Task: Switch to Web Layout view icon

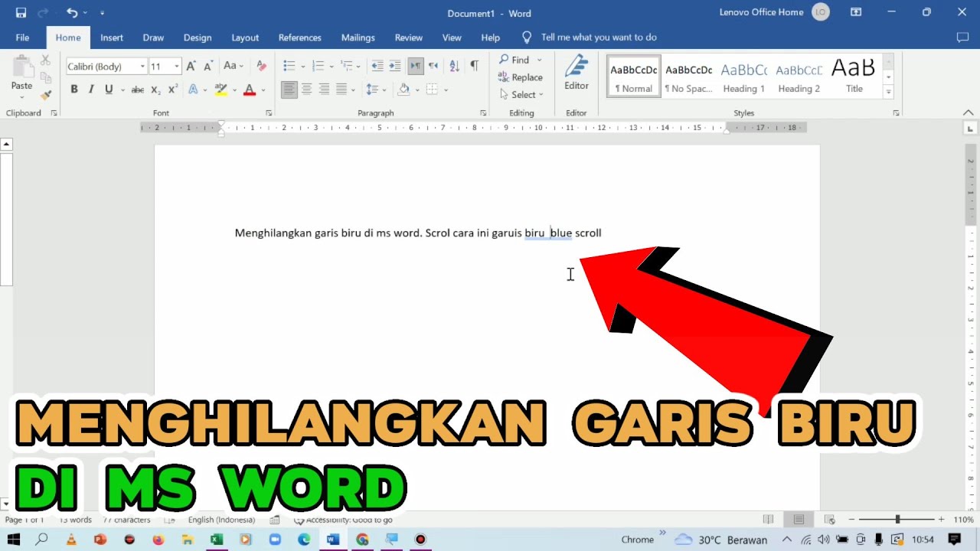Action: point(828,520)
